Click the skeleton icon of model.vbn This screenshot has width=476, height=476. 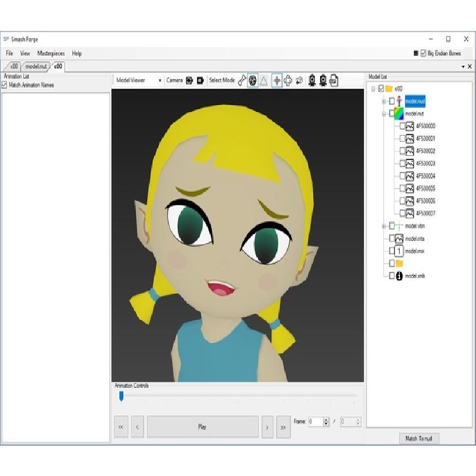tap(399, 226)
